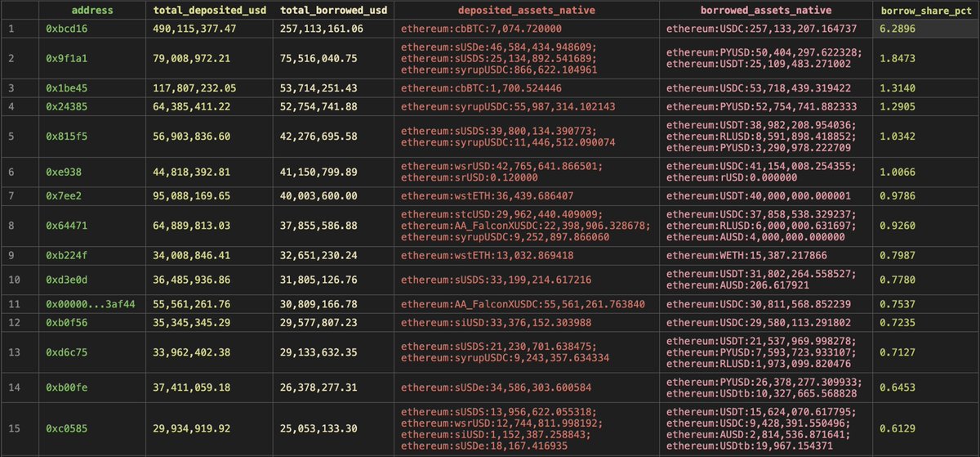Screen dimensions: 980x457
Task: Select borrowed cell ethereum:USDC:257,133,207.164737
Action: point(761,28)
